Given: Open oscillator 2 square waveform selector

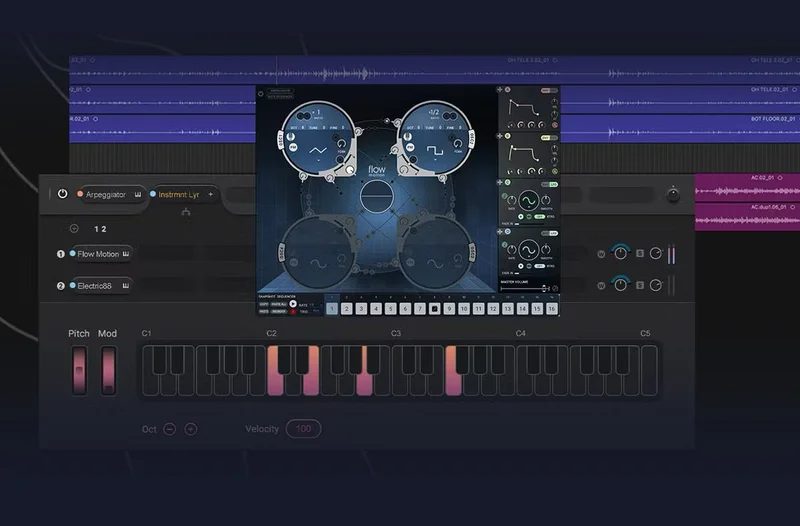Looking at the screenshot, I should 435,152.
